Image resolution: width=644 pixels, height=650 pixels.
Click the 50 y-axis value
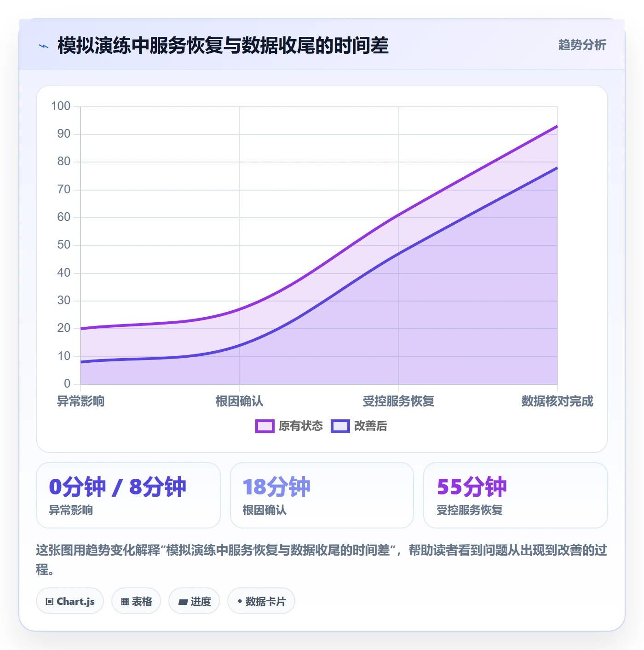coord(64,245)
